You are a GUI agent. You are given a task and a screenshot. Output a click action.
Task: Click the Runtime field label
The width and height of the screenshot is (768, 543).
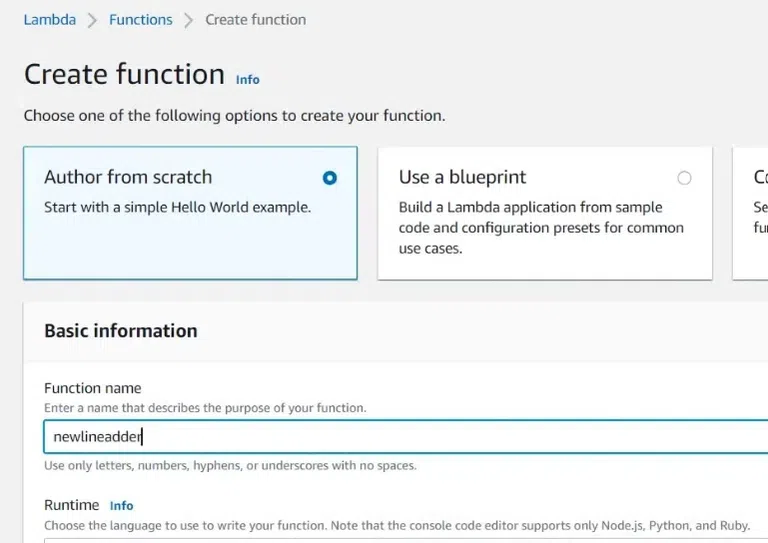[x=72, y=505]
